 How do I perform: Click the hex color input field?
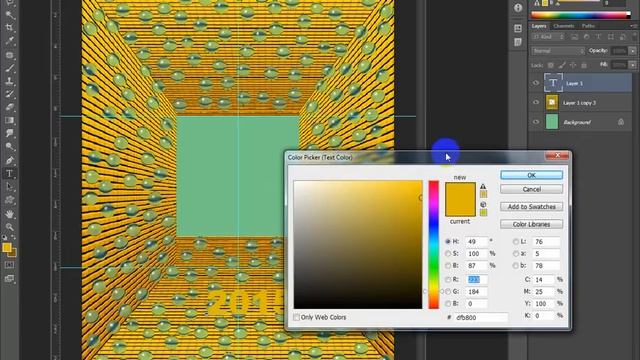(x=481, y=317)
